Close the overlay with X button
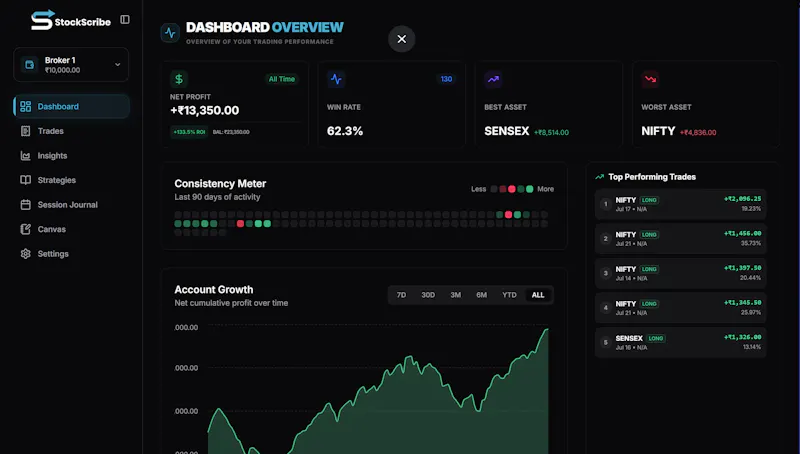The height and width of the screenshot is (454, 800). point(402,39)
